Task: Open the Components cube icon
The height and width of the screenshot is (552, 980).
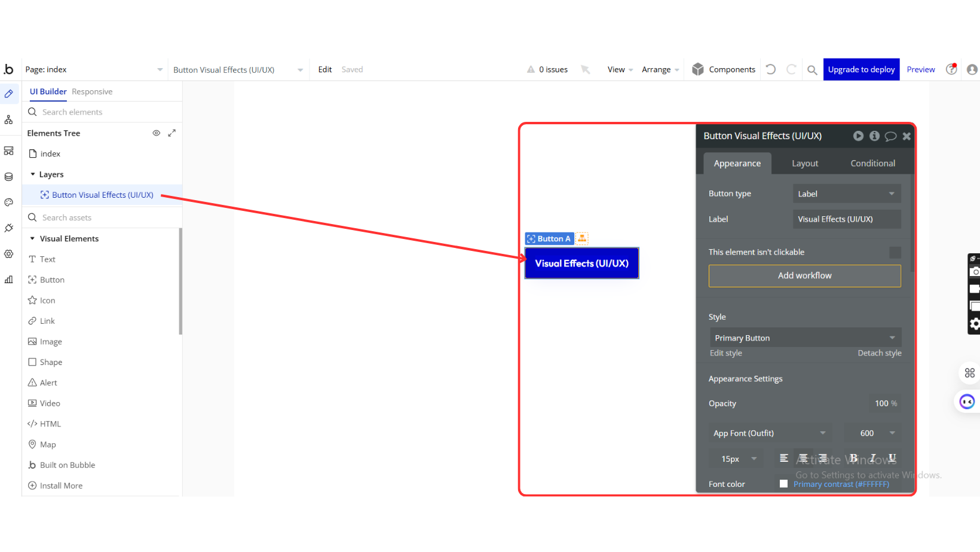Action: [698, 69]
